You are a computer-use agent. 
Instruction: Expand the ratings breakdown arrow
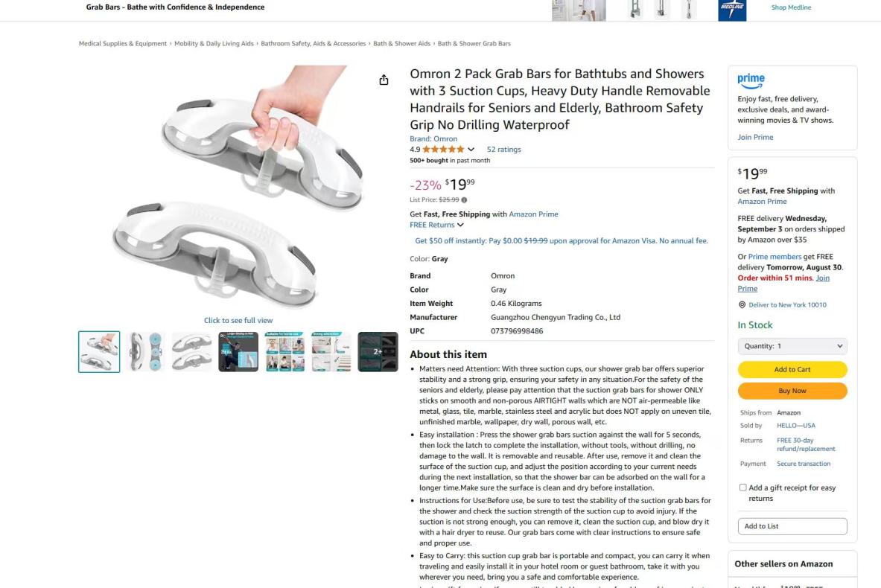[x=471, y=150]
